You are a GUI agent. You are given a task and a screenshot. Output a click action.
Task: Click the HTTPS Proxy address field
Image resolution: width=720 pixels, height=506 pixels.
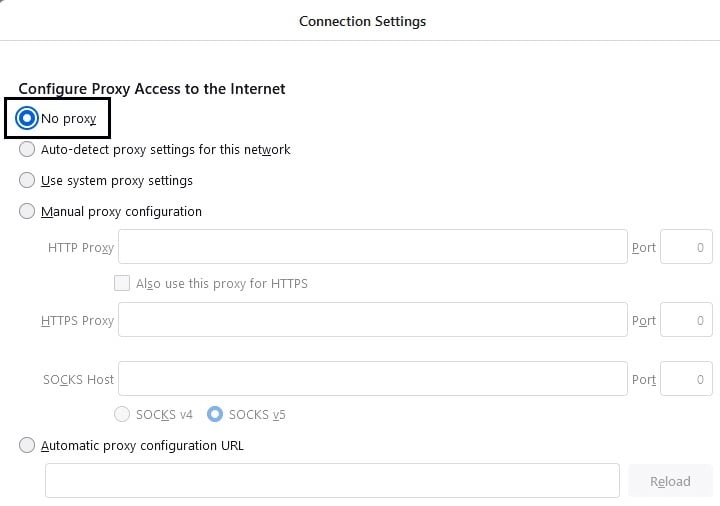372,320
